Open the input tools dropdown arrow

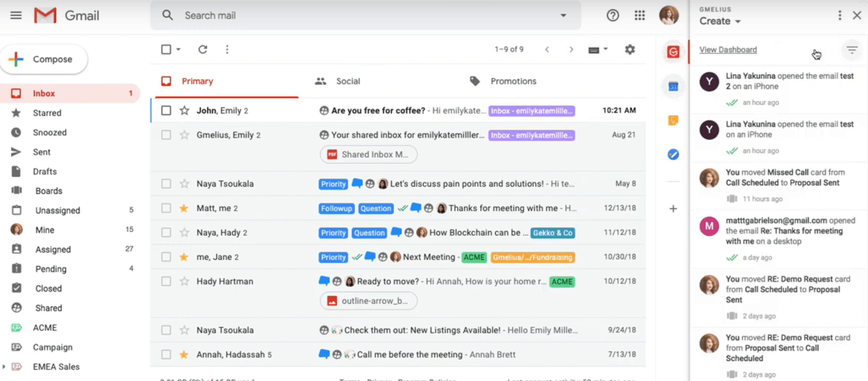606,49
